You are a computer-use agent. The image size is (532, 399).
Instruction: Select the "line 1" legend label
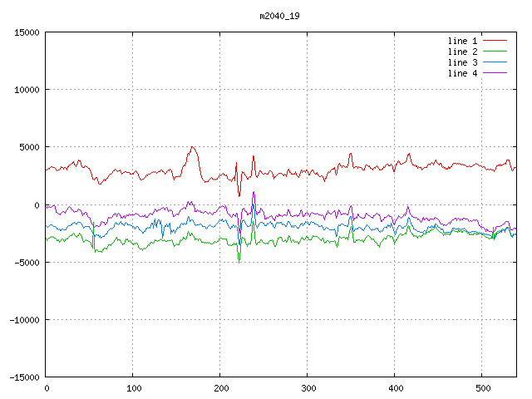[x=462, y=41]
